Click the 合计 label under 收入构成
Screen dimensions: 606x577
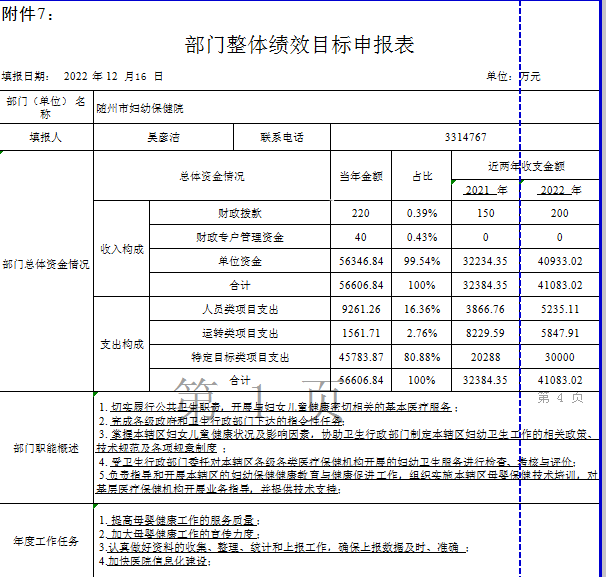[x=240, y=285]
